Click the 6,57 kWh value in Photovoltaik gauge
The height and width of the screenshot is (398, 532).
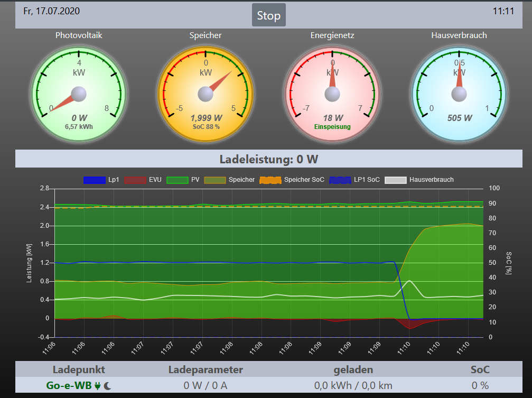tap(79, 127)
